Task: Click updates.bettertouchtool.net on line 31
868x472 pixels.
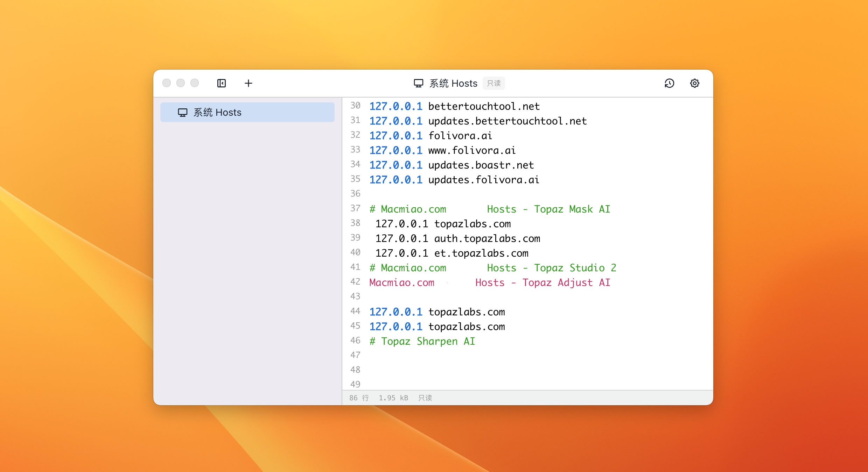Action: [507, 121]
